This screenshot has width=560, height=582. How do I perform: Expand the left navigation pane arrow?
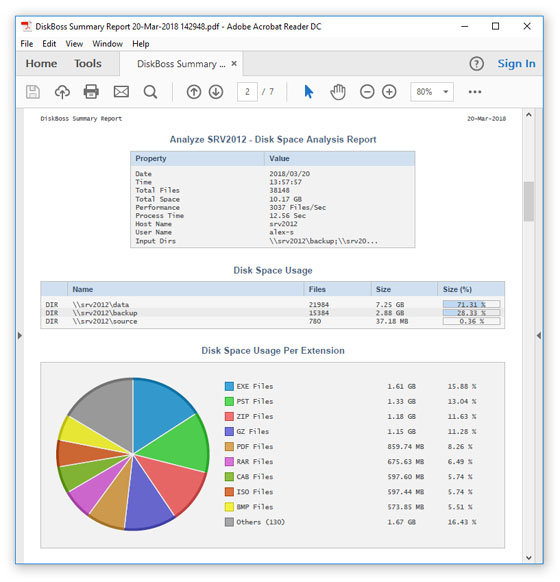[20, 336]
